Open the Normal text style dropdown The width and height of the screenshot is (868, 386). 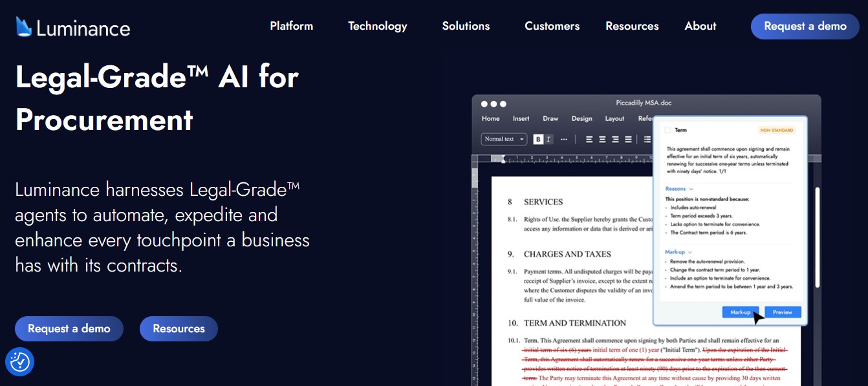tap(504, 139)
